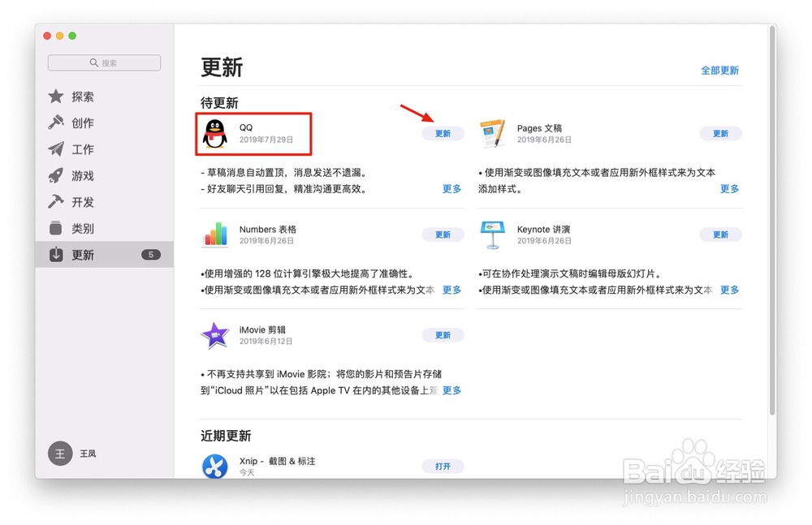Click the QQ app title text

coord(246,127)
